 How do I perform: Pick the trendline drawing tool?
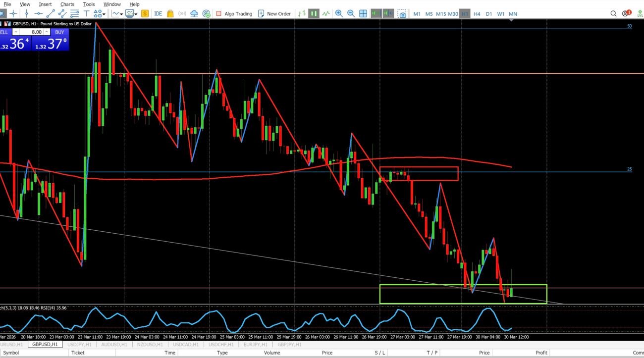51,14
